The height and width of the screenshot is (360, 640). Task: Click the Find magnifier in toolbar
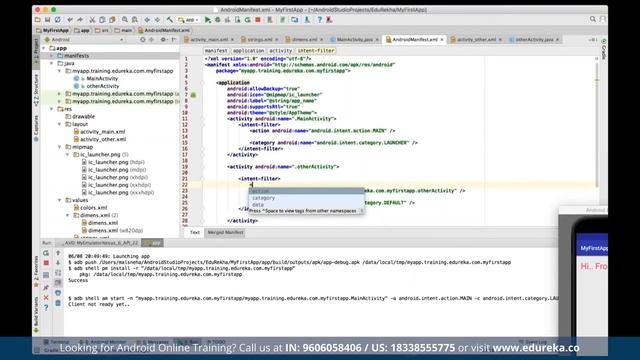(124, 20)
